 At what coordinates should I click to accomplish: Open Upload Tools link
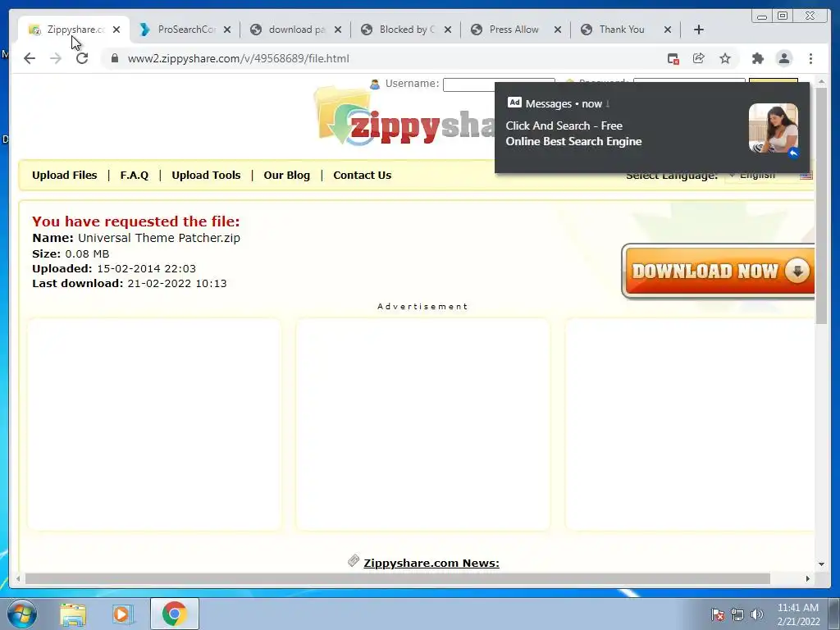(206, 176)
